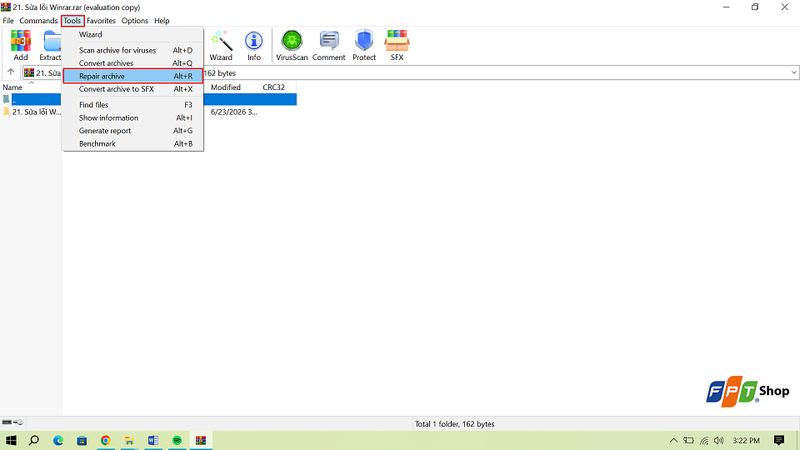Select the parent folder '..' row

click(148, 99)
